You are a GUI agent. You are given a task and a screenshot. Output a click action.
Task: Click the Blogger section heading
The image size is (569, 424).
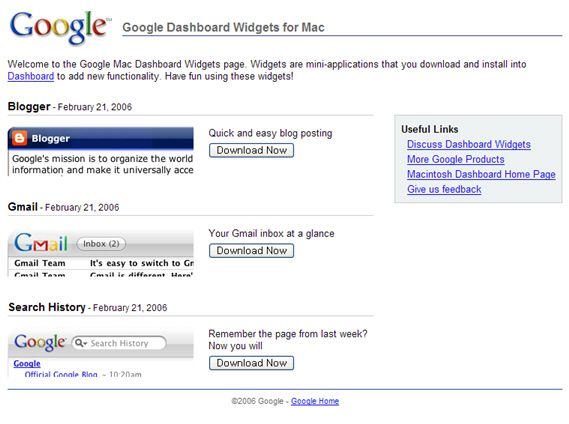29,106
